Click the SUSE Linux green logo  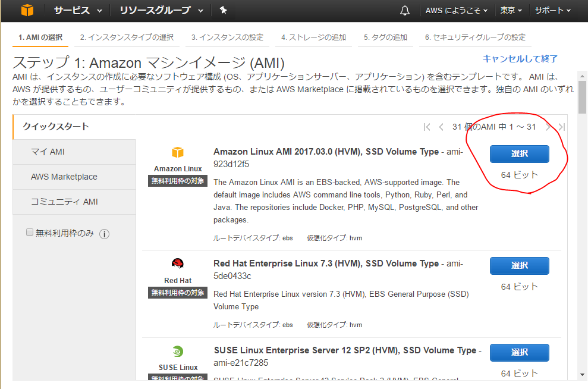click(x=178, y=352)
